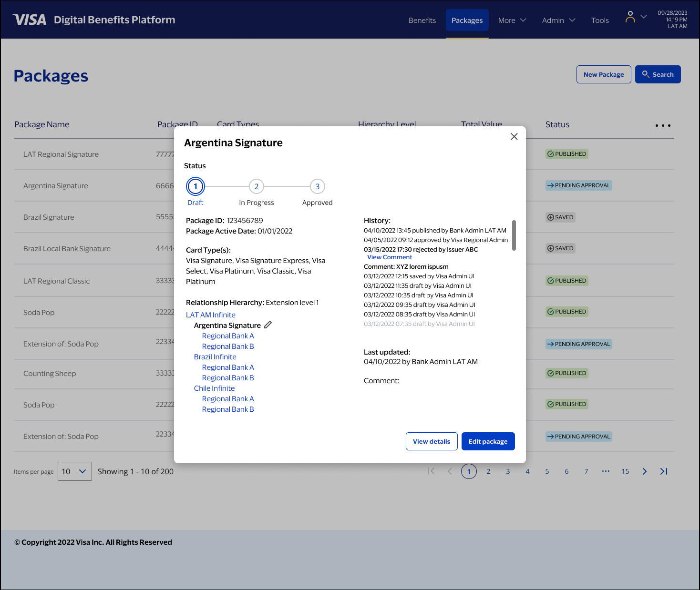Open the View Comment link
The image size is (700, 590).
[x=390, y=257]
